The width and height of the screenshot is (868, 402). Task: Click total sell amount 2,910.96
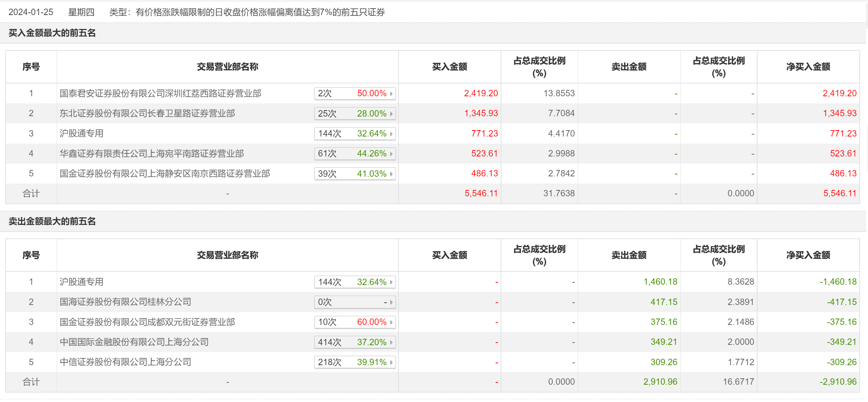(x=660, y=382)
